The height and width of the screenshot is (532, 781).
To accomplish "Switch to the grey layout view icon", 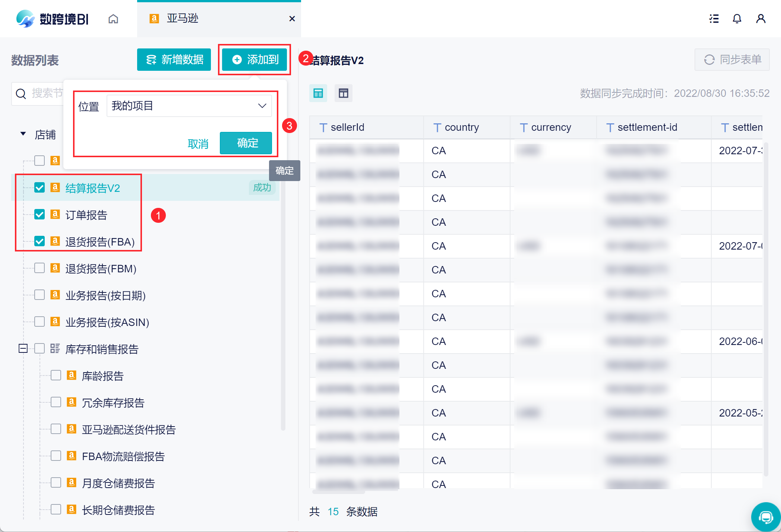I will click(343, 93).
